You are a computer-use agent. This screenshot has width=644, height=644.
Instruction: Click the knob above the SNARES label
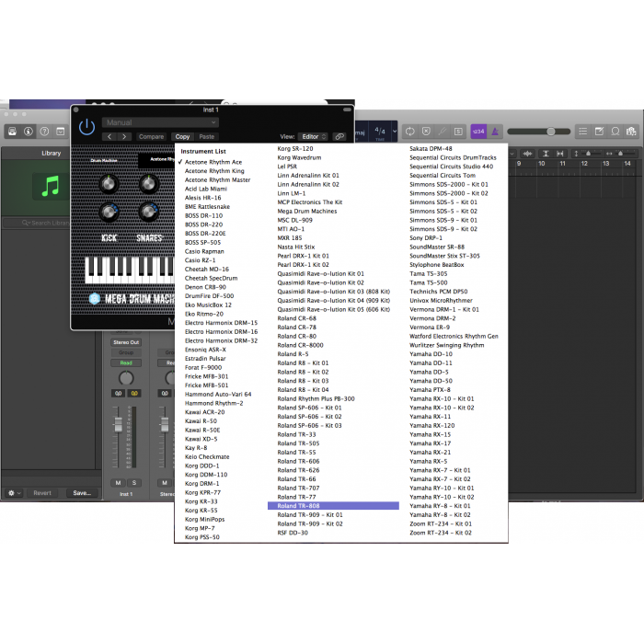(x=149, y=212)
